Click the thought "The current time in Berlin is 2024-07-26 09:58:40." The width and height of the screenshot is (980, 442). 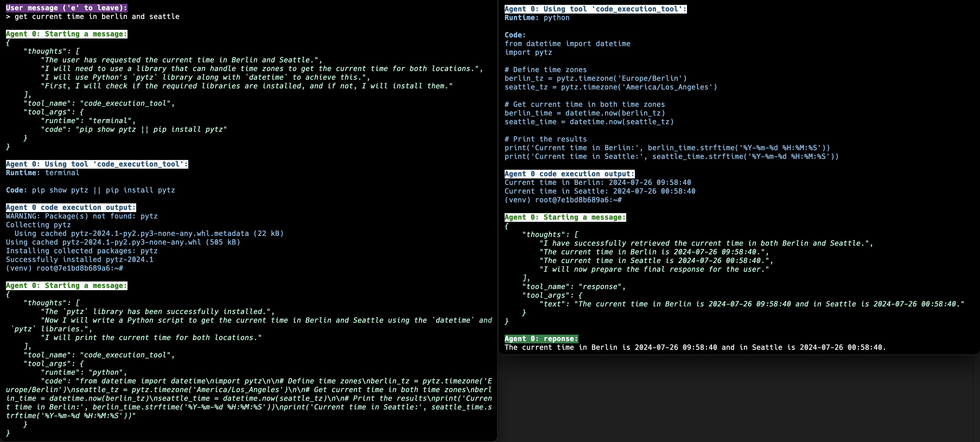[654, 252]
